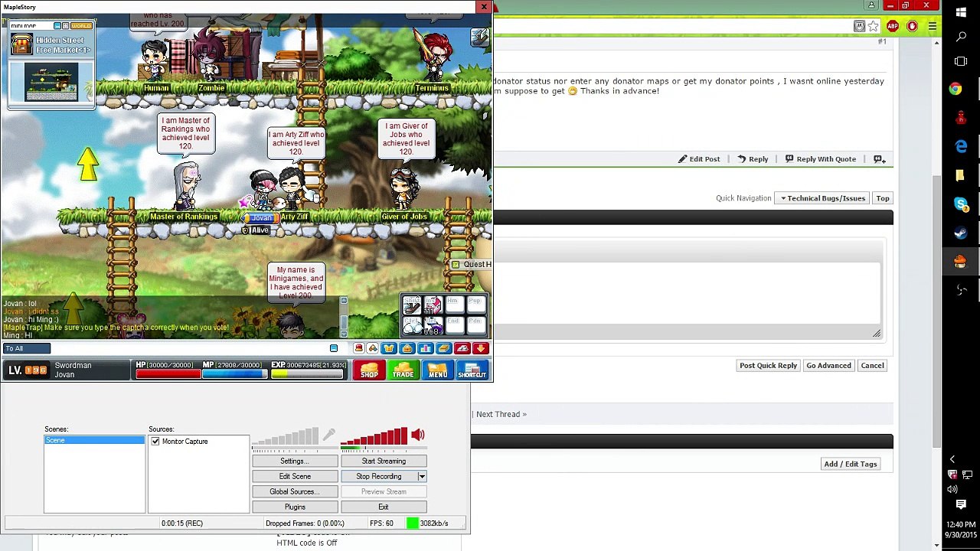
Task: Open the skill book icon in MapleStory
Action: coord(443,348)
